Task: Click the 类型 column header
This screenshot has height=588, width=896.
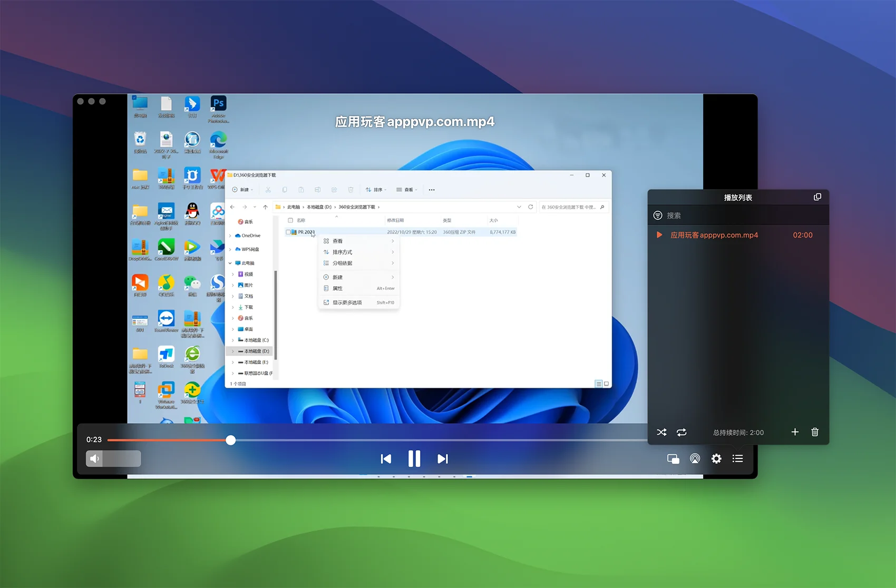Action: pos(447,220)
